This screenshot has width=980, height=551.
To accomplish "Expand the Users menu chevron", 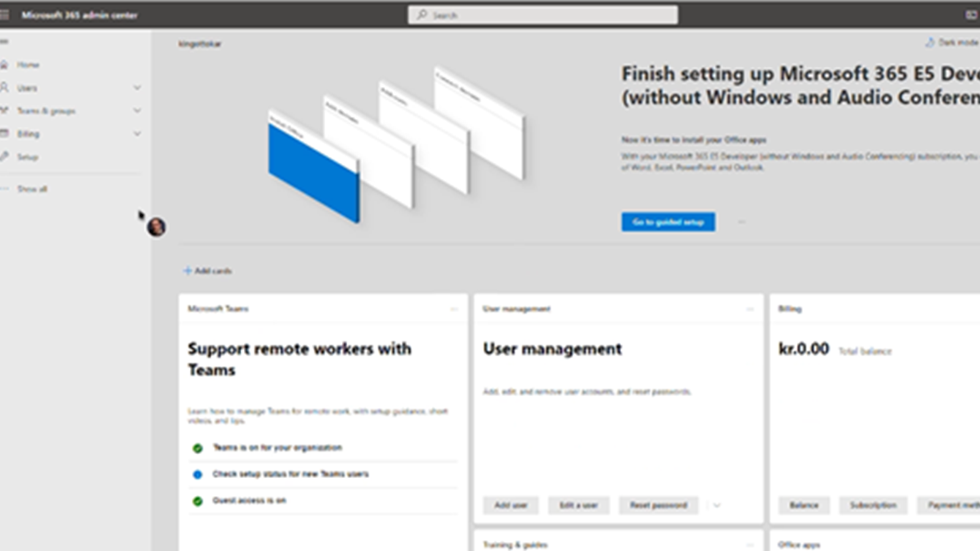I will pos(137,88).
